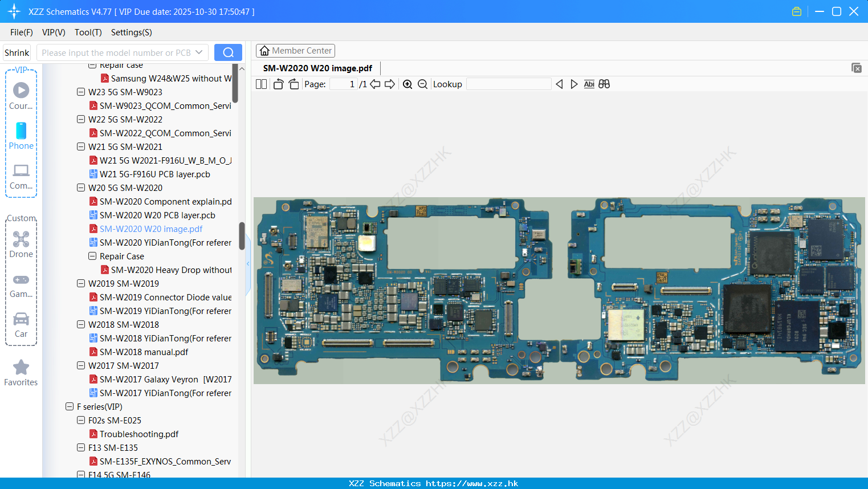This screenshot has width=868, height=489.
Task: Open SM-W9023_QCOM_Common_Servi file
Action: tap(160, 105)
